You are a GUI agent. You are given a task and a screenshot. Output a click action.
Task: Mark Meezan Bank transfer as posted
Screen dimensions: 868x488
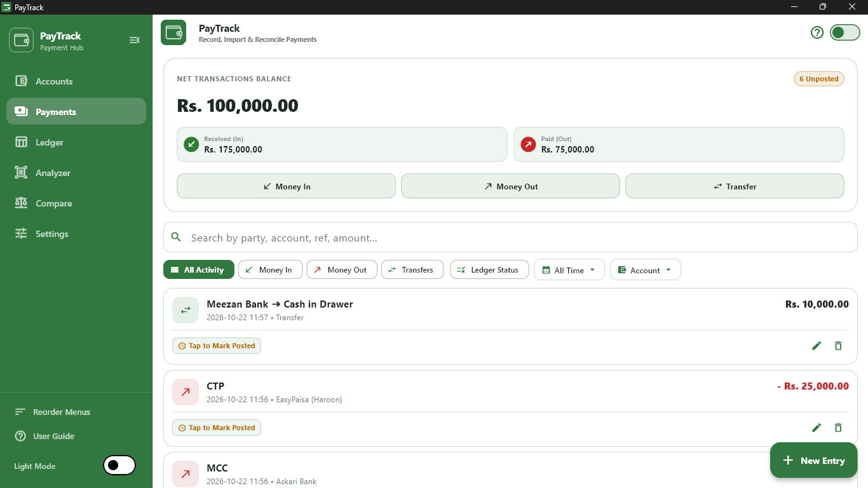(217, 346)
